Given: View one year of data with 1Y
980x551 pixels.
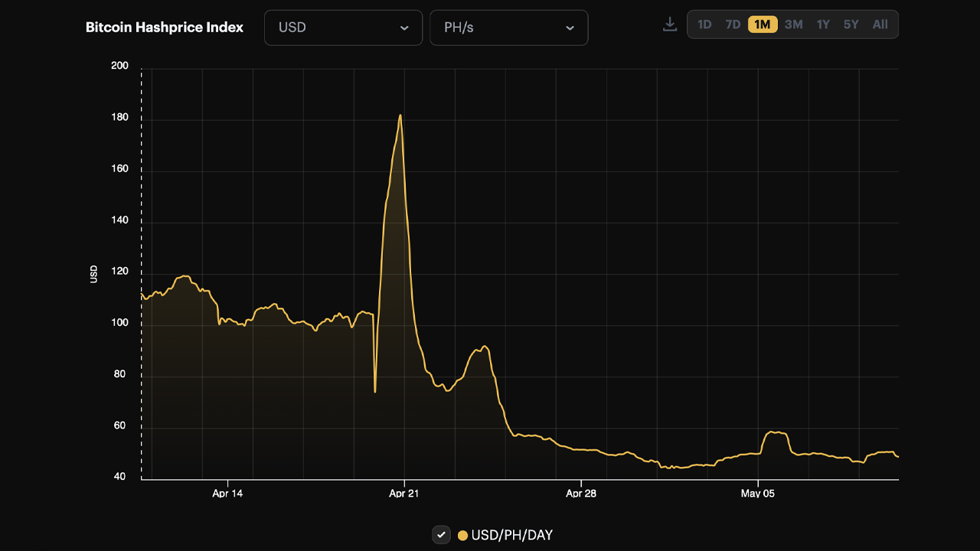Looking at the screenshot, I should click(x=822, y=24).
